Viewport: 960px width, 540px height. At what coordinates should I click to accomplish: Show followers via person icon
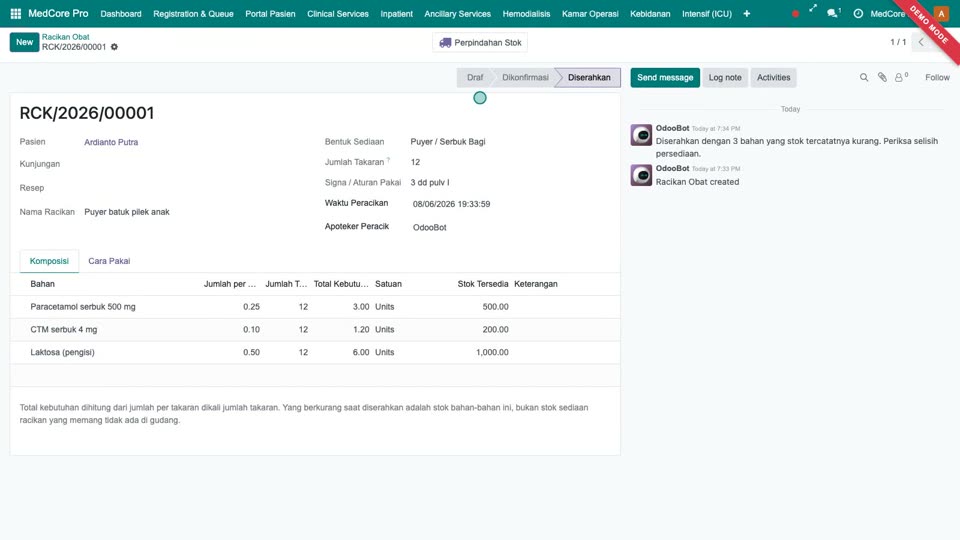point(901,77)
